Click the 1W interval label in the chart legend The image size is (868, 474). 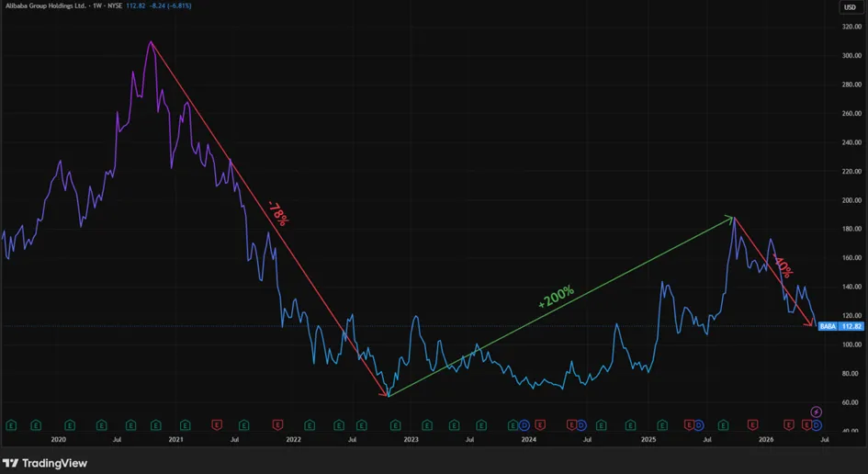point(97,6)
